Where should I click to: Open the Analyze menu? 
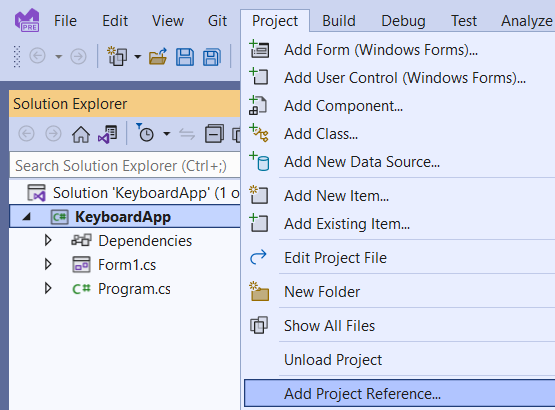click(526, 21)
